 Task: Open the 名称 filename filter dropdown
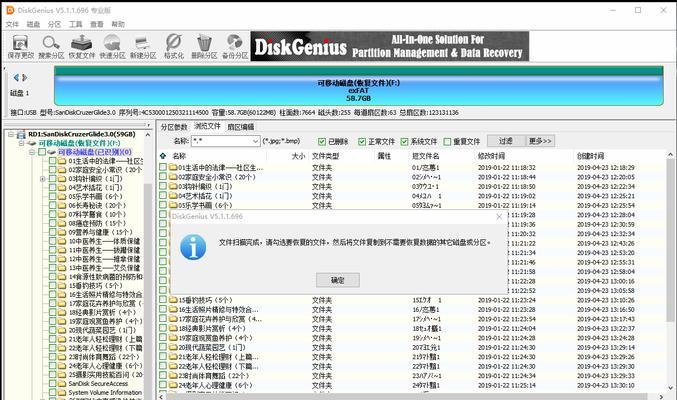[x=255, y=141]
